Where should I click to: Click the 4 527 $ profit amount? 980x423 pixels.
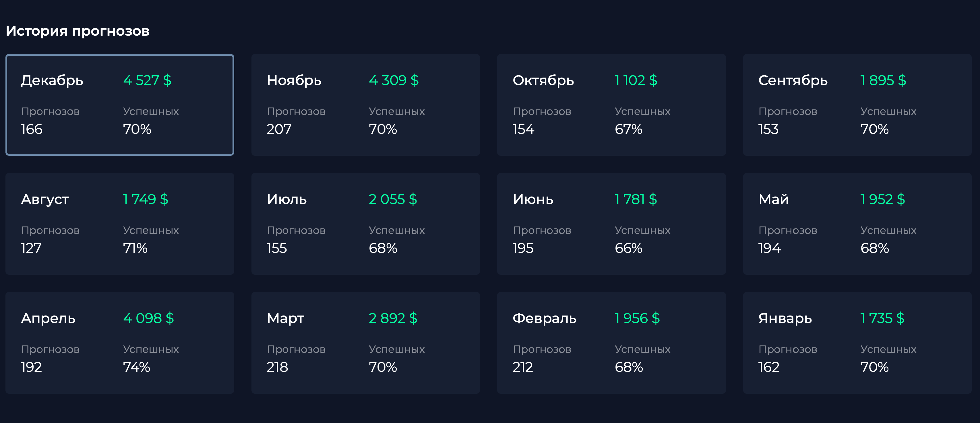tap(147, 80)
